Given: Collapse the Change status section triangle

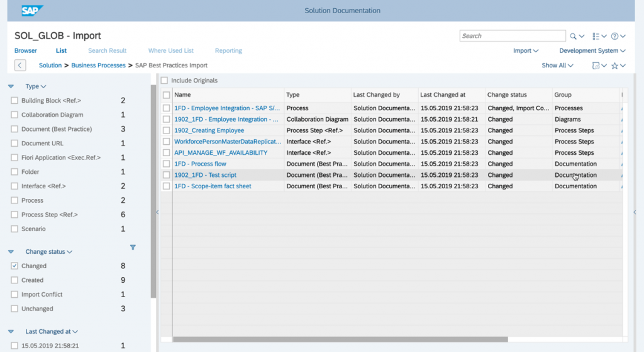Looking at the screenshot, I should tap(11, 252).
